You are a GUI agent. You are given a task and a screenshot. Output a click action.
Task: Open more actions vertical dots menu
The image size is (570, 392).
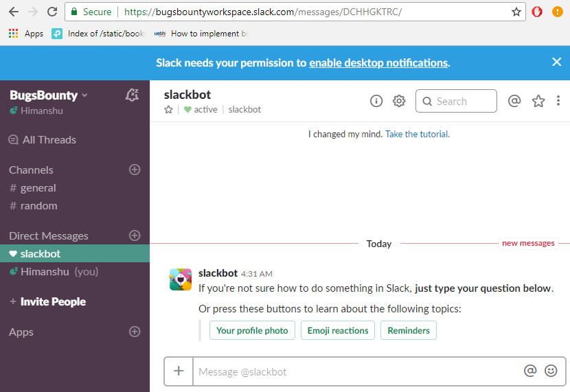558,101
